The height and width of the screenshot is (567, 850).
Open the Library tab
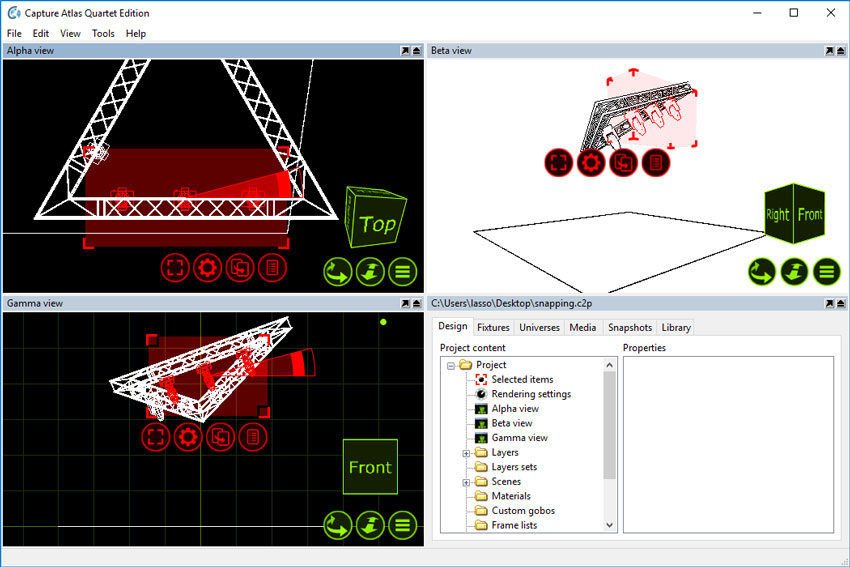(x=675, y=327)
